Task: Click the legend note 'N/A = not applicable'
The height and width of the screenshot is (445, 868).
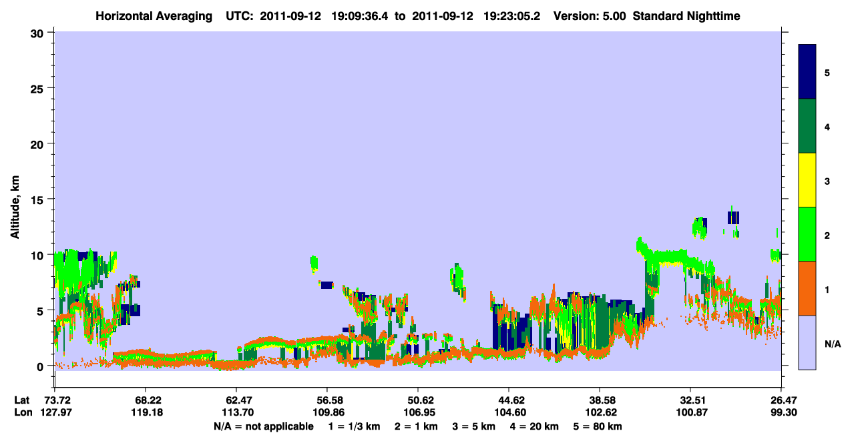Action: tap(263, 426)
